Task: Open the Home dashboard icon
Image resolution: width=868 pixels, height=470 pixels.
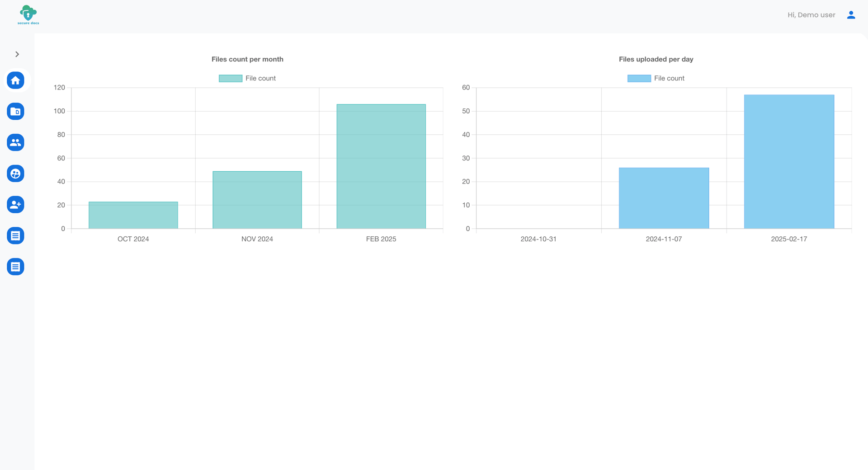Action: click(15, 80)
